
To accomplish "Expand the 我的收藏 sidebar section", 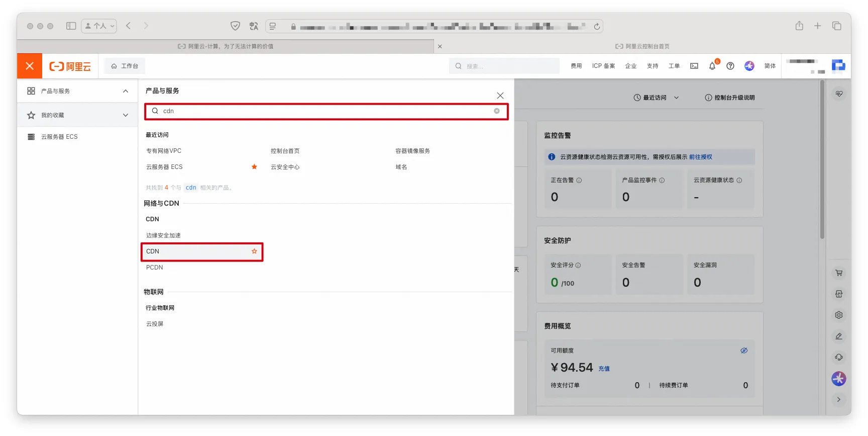I will pyautogui.click(x=126, y=115).
